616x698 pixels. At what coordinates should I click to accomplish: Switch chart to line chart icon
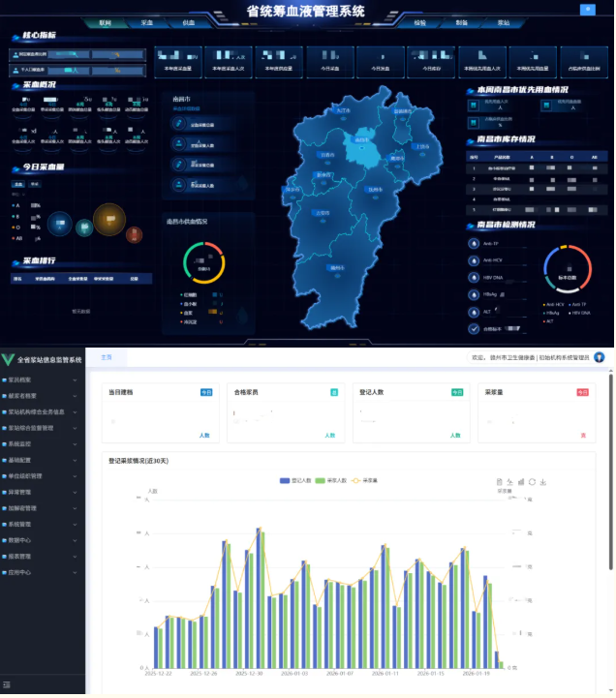tap(509, 481)
